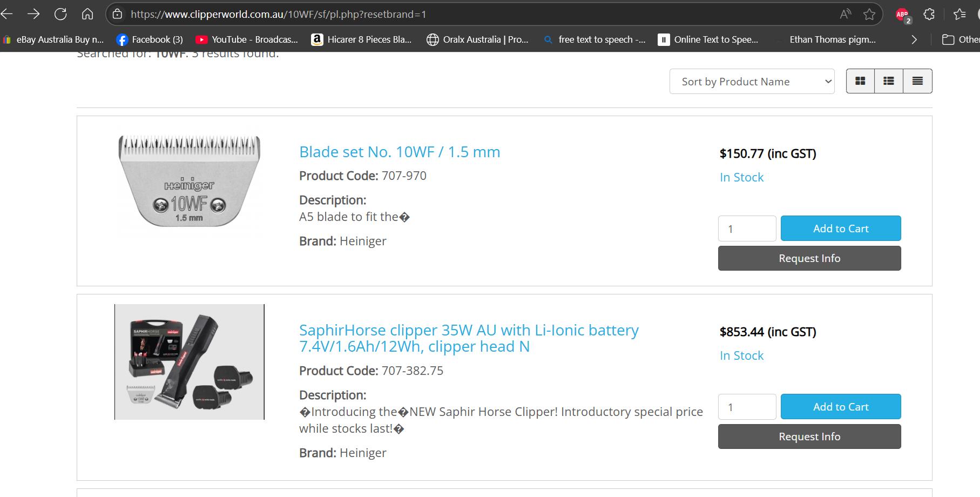The width and height of the screenshot is (980, 497).
Task: Go forward in browser history
Action: [33, 14]
